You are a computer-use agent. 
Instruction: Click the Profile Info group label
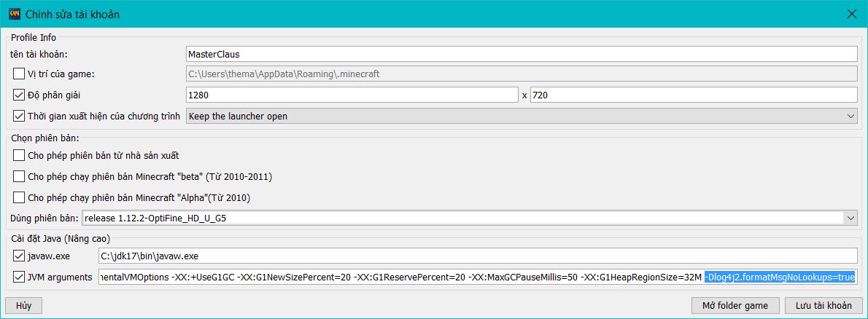click(x=34, y=38)
